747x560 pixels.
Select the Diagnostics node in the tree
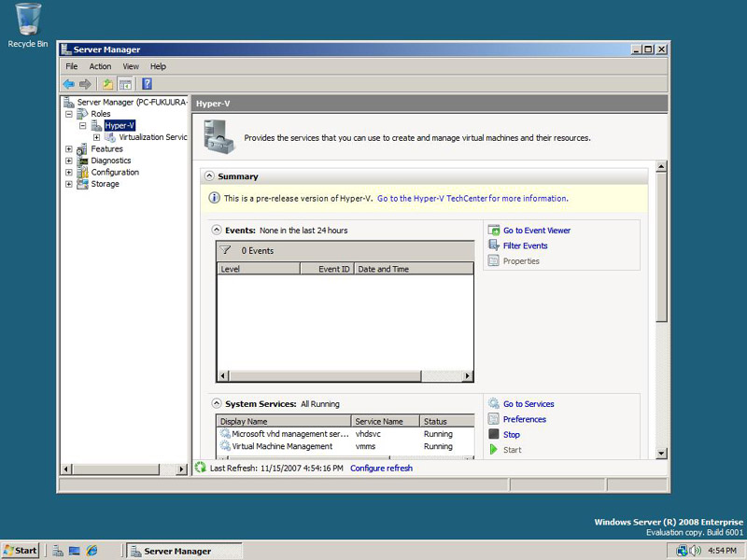[111, 161]
